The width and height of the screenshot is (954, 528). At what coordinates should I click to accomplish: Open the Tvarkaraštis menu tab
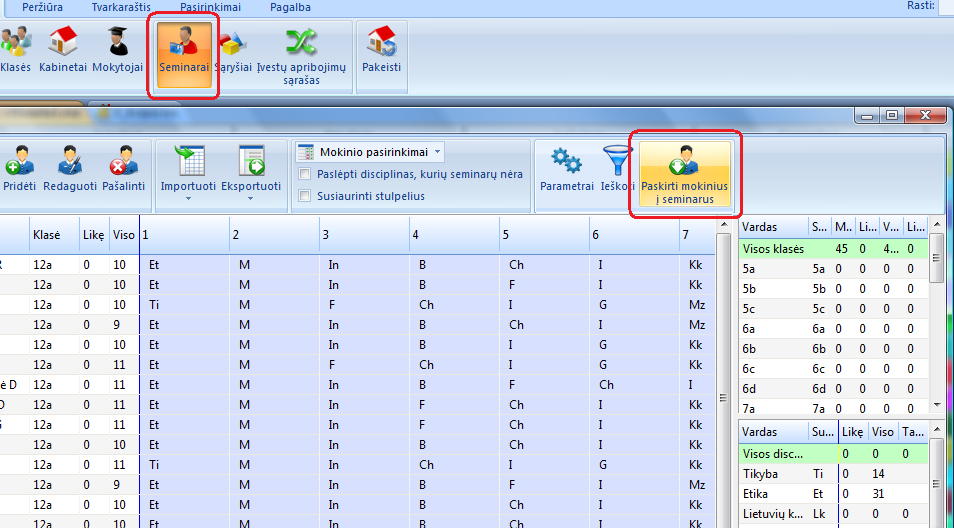click(x=121, y=7)
